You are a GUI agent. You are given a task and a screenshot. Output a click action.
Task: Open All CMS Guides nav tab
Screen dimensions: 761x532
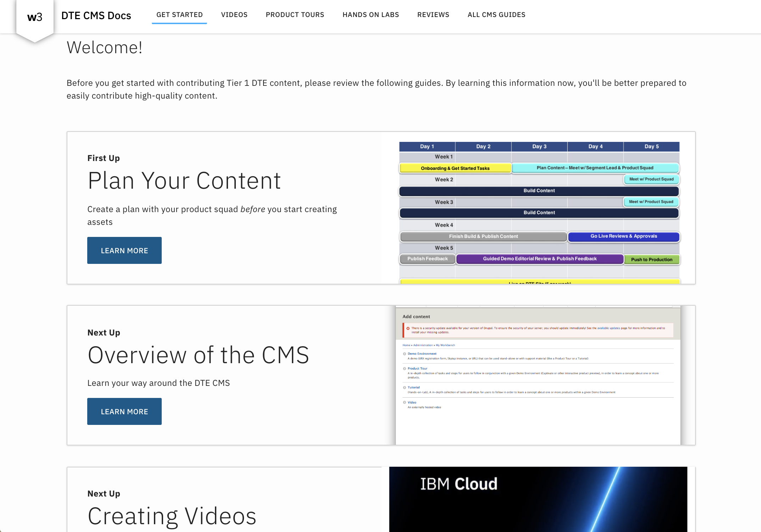click(496, 15)
